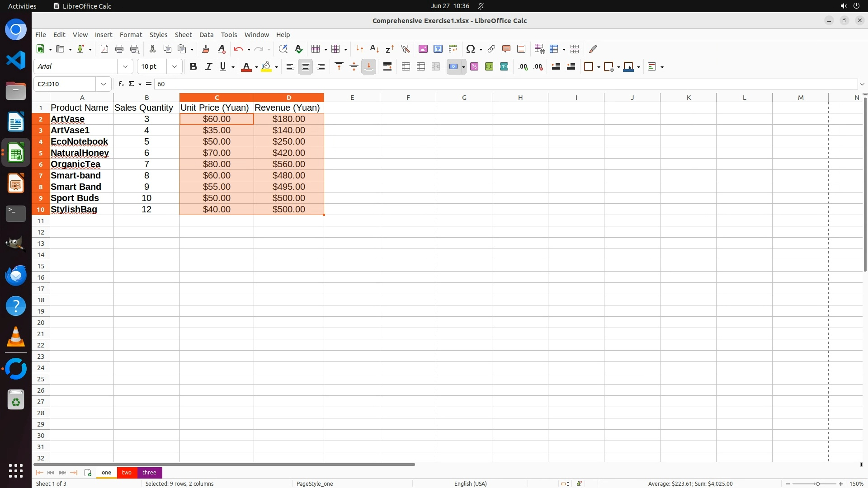868x488 pixels.
Task: Click the Merge and Center Cells icon
Action: pyautogui.click(x=406, y=67)
